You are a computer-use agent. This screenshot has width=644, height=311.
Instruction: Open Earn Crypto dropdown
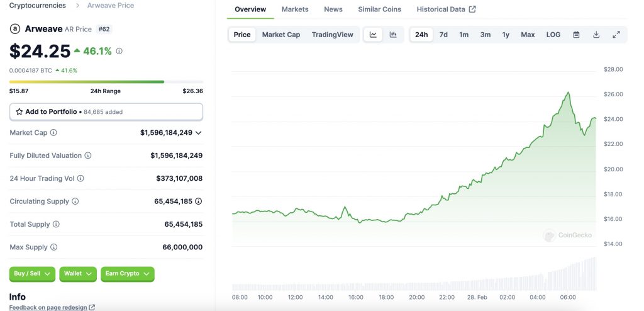[127, 274]
